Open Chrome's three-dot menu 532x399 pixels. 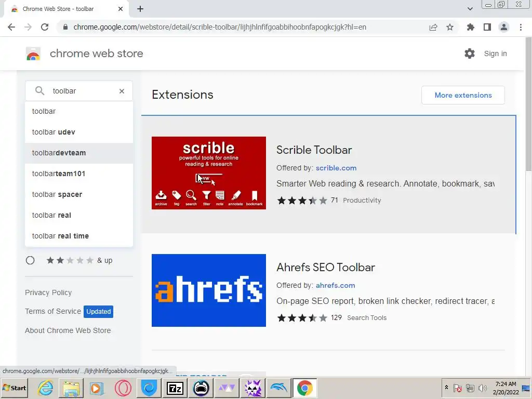[521, 27]
